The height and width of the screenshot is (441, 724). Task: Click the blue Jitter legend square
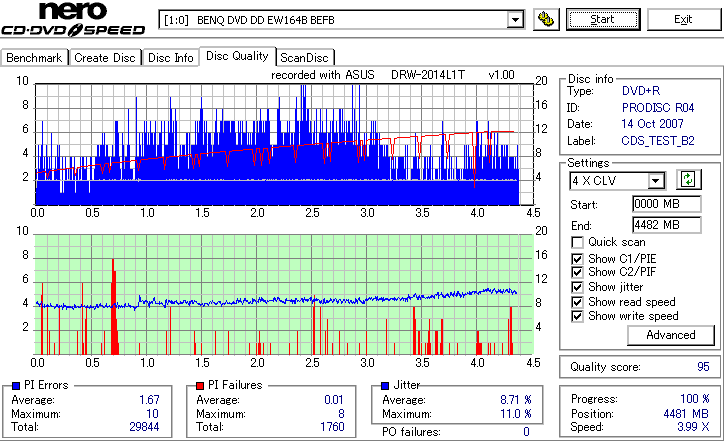click(x=385, y=386)
